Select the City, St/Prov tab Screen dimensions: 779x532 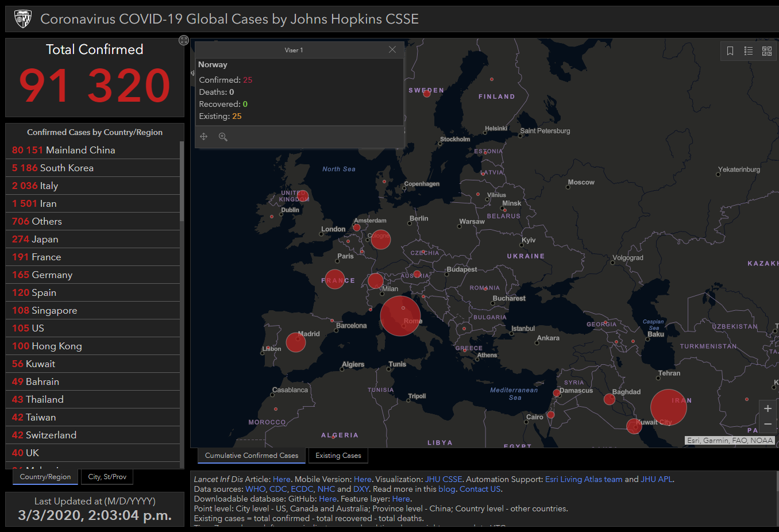tap(107, 477)
